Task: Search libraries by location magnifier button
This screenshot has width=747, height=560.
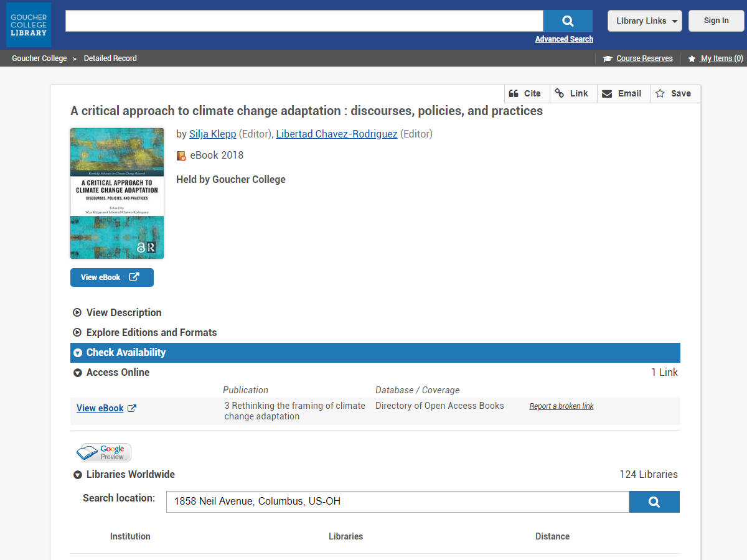Action: pos(654,502)
